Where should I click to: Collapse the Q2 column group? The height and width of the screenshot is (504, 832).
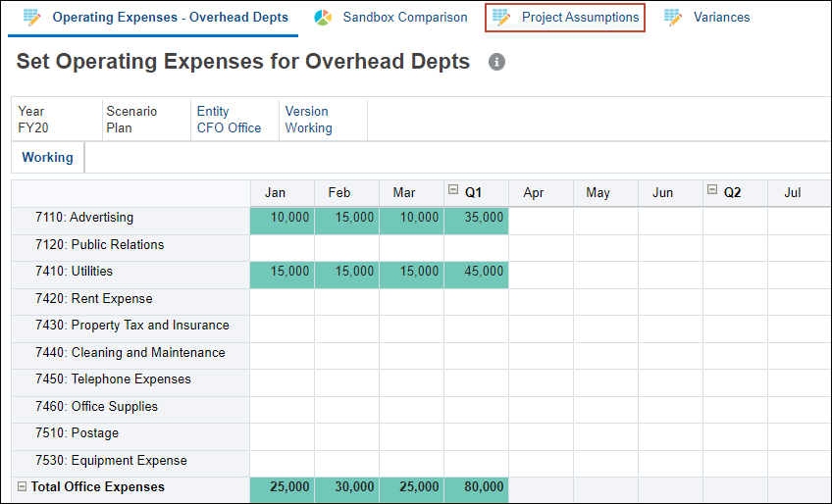(x=712, y=191)
